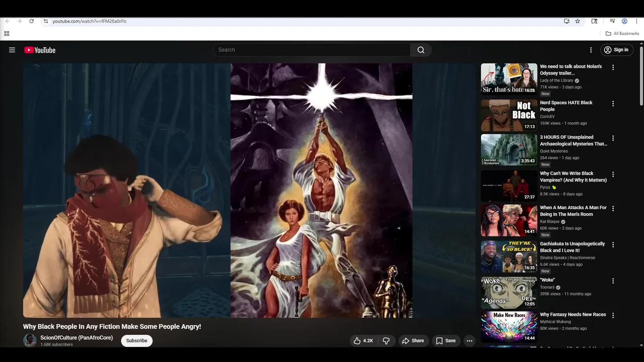Open the browser profile icon
Screen dimensions: 644x362
(x=624, y=21)
